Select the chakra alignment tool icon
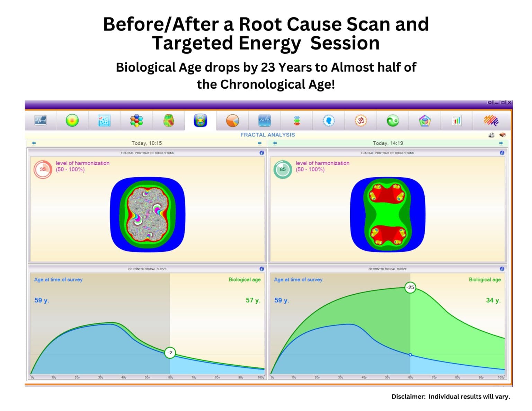The width and height of the screenshot is (532, 411). (x=297, y=120)
